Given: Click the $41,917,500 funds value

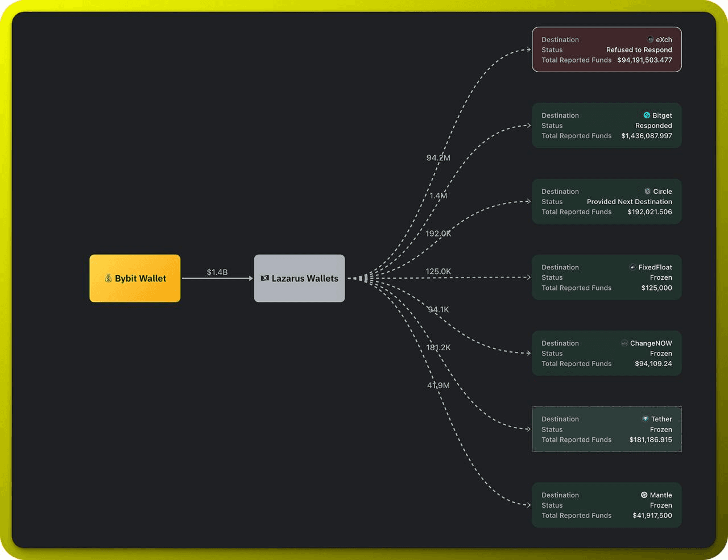Looking at the screenshot, I should point(652,516).
